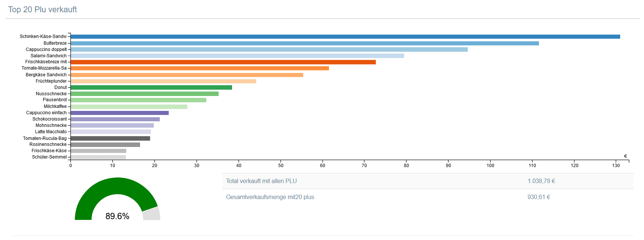Click the 930,61 € total value
The image size is (644, 240).
[539, 197]
